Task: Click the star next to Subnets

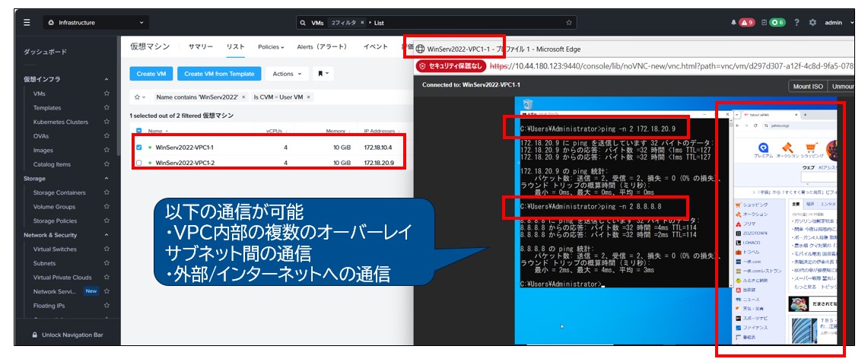Action: click(107, 263)
